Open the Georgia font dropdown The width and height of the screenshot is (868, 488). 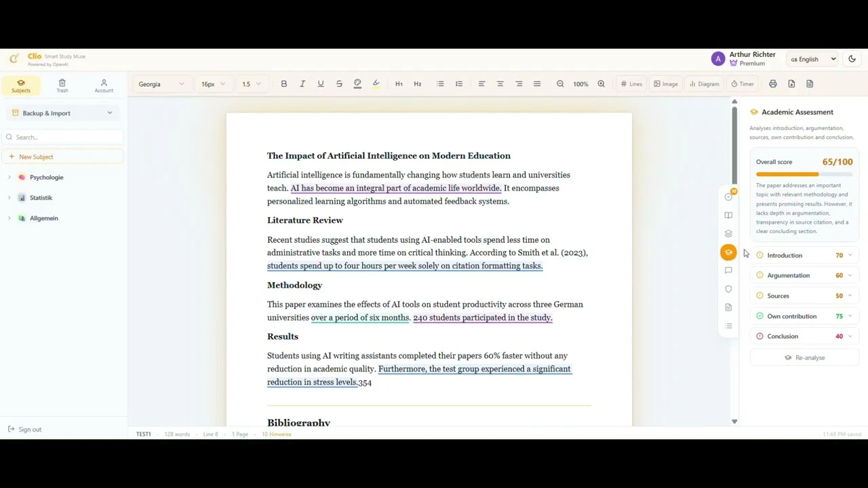161,84
